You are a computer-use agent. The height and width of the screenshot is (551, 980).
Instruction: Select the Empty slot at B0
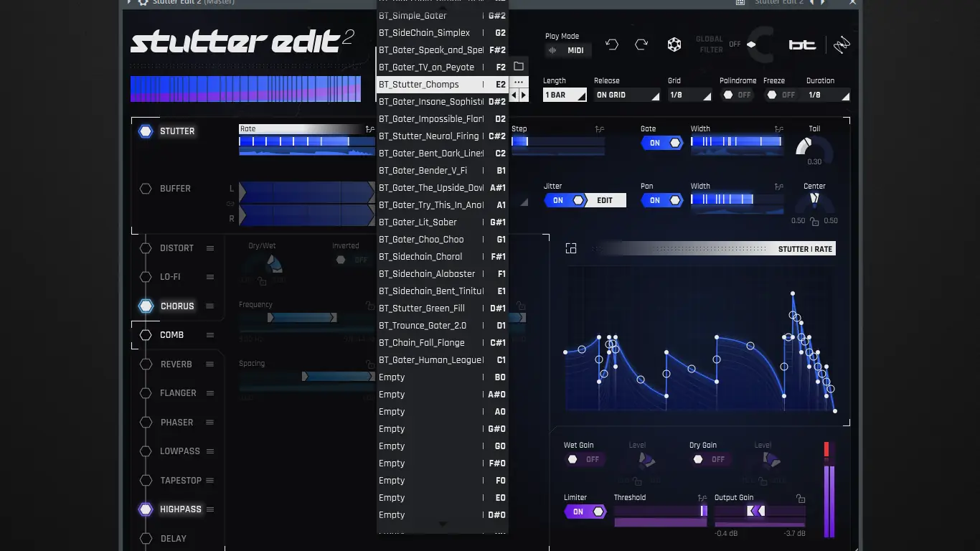(443, 377)
